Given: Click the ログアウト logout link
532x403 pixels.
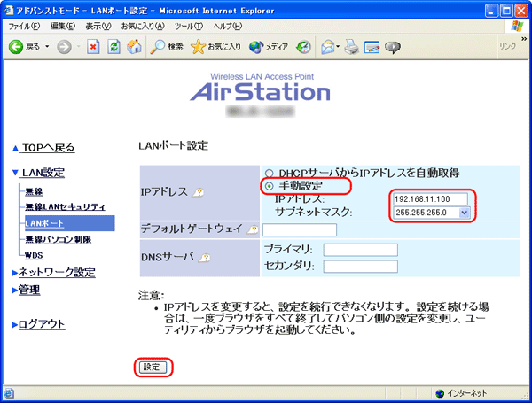Looking at the screenshot, I should point(41,324).
